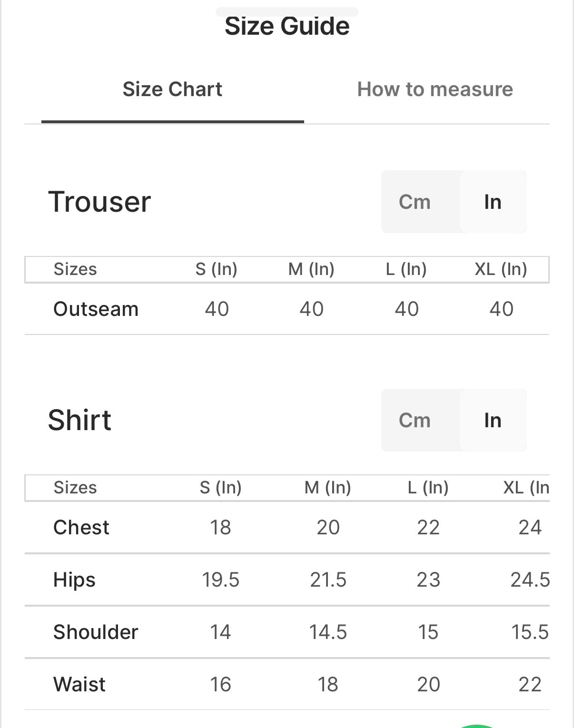This screenshot has height=728, width=574.
Task: Click the Size Guide title
Action: 287,26
